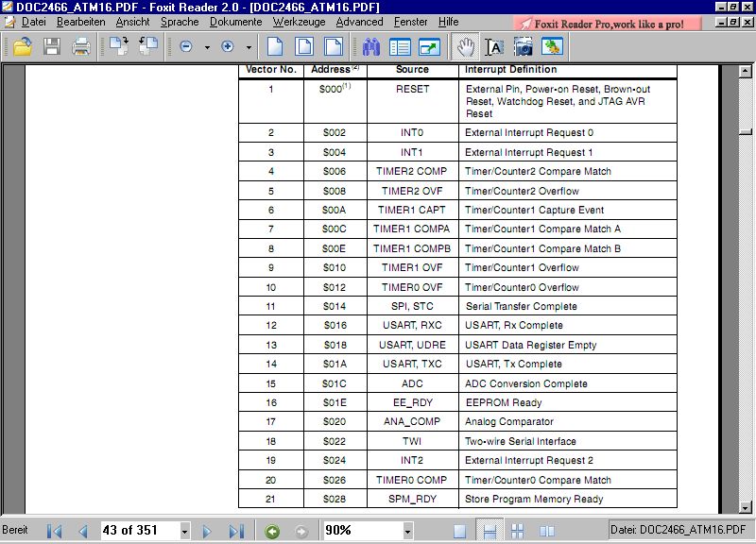Click the USART Data Register Empty text
Image resolution: width=756 pixels, height=544 pixels.
coord(530,345)
